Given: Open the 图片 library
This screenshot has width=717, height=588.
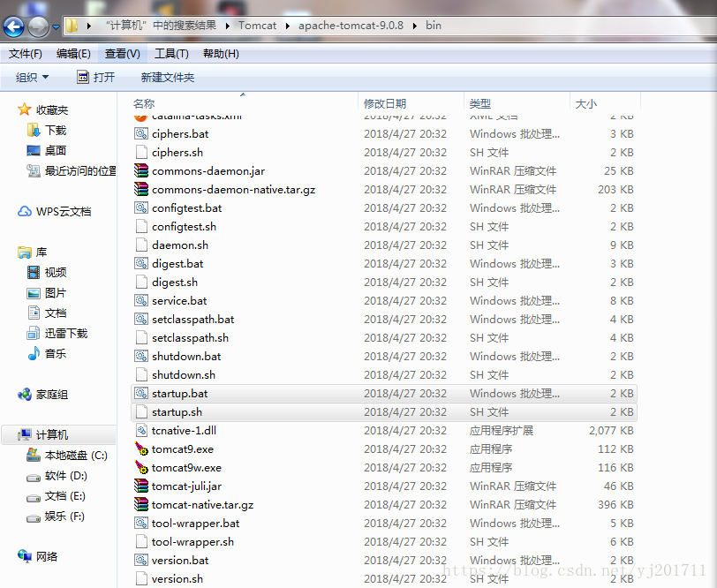Looking at the screenshot, I should point(47,293).
